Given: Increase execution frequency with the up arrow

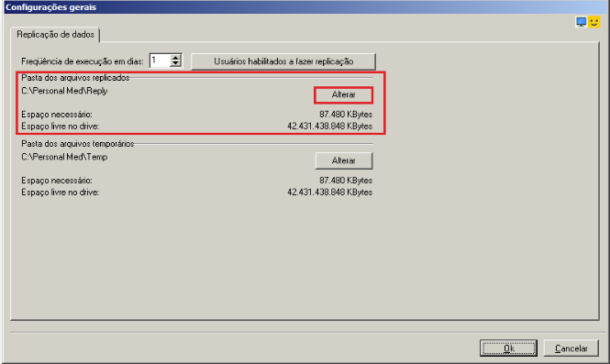Looking at the screenshot, I should click(176, 58).
